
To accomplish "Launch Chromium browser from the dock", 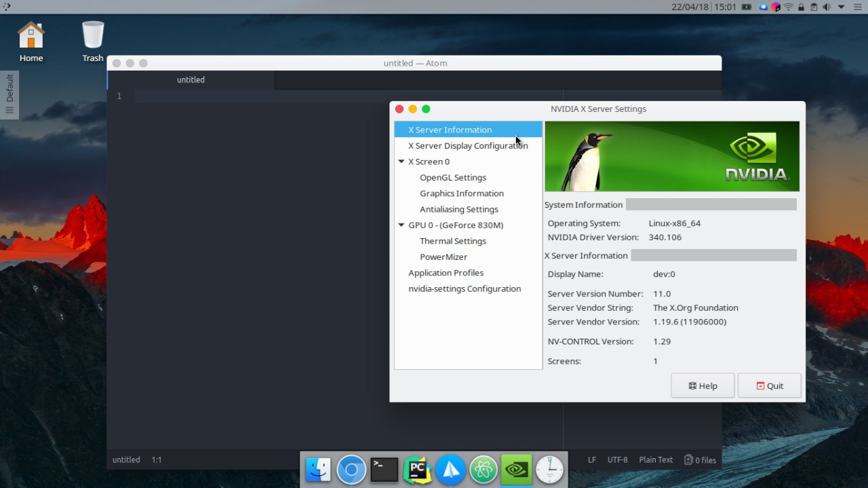I will click(351, 470).
